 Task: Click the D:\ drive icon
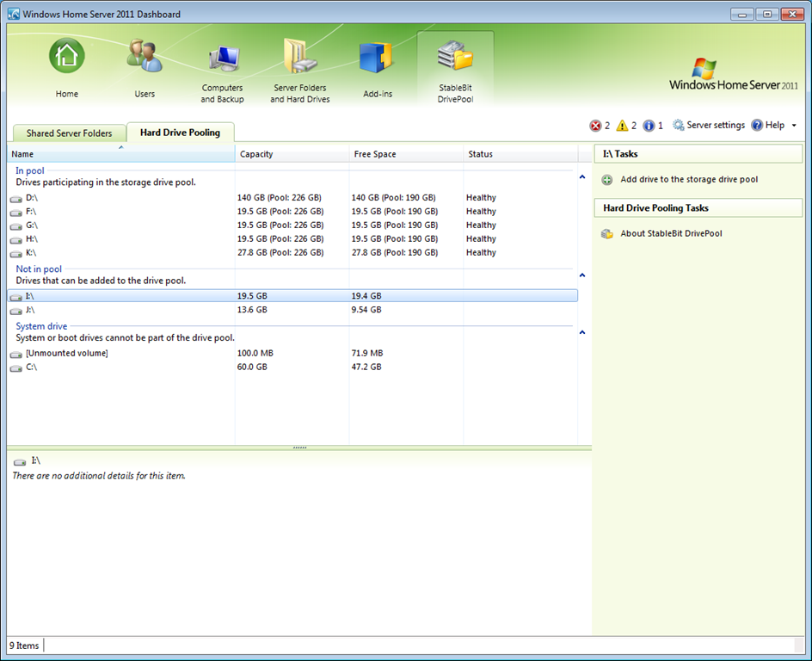pos(16,199)
